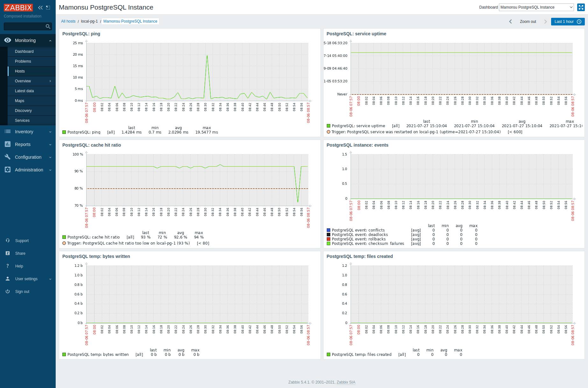Screen dimensions: 588x388
Task: Click the 'local-pg-1' breadcrumb text
Action: coord(89,21)
